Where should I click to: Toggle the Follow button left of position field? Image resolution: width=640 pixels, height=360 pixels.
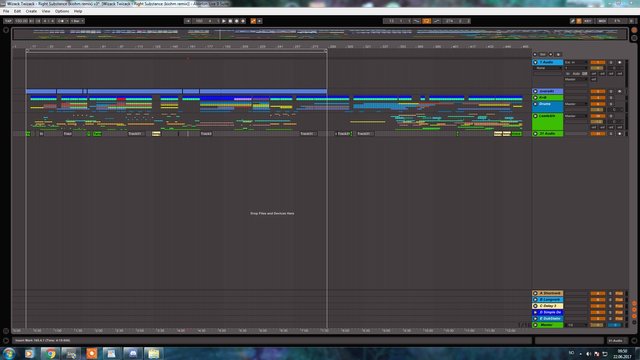[187, 21]
